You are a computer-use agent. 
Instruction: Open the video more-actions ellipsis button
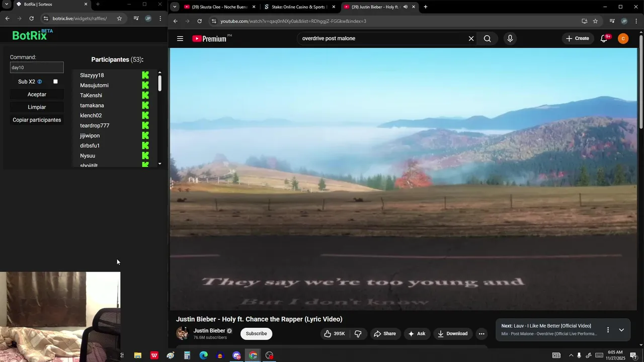(x=481, y=334)
